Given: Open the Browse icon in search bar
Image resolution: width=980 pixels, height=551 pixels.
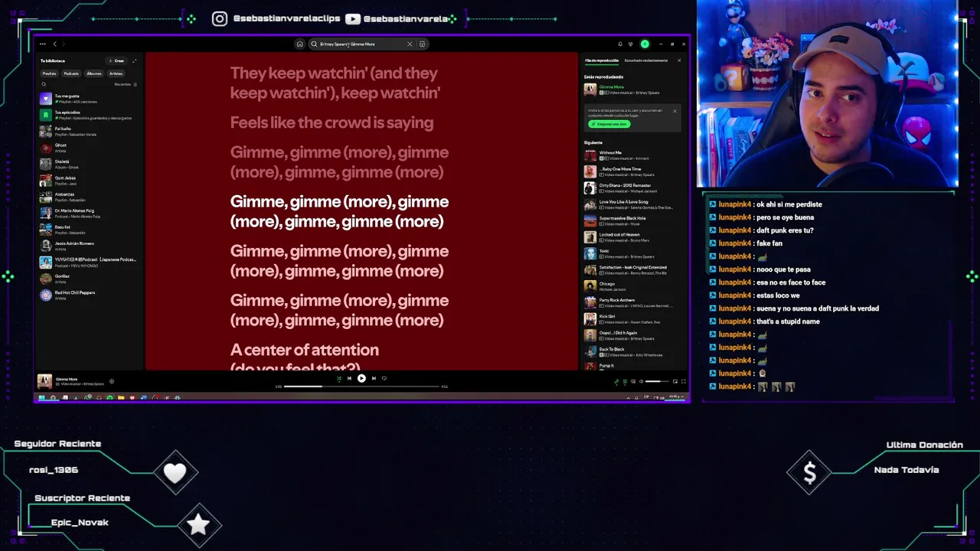Looking at the screenshot, I should coord(422,44).
